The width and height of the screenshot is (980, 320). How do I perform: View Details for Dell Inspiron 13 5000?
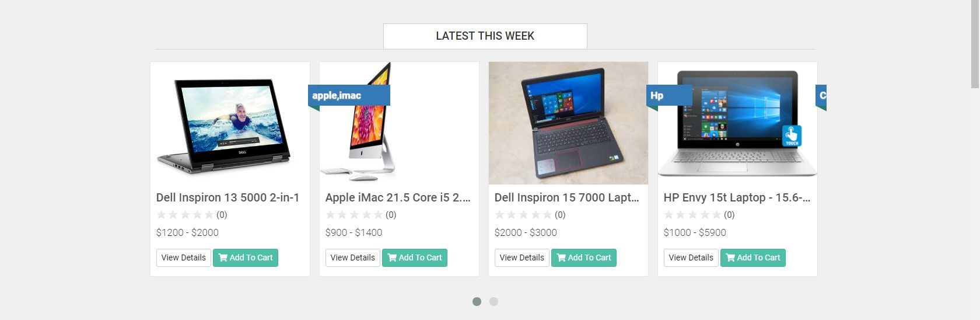tap(184, 258)
